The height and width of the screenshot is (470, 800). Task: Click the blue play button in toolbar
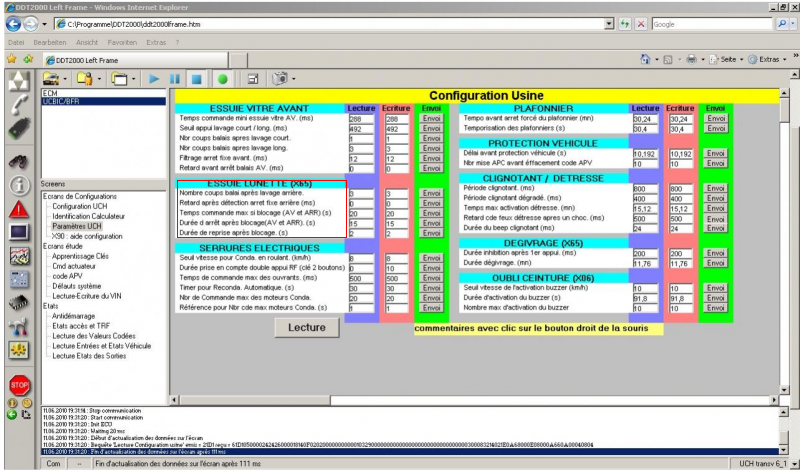point(154,79)
